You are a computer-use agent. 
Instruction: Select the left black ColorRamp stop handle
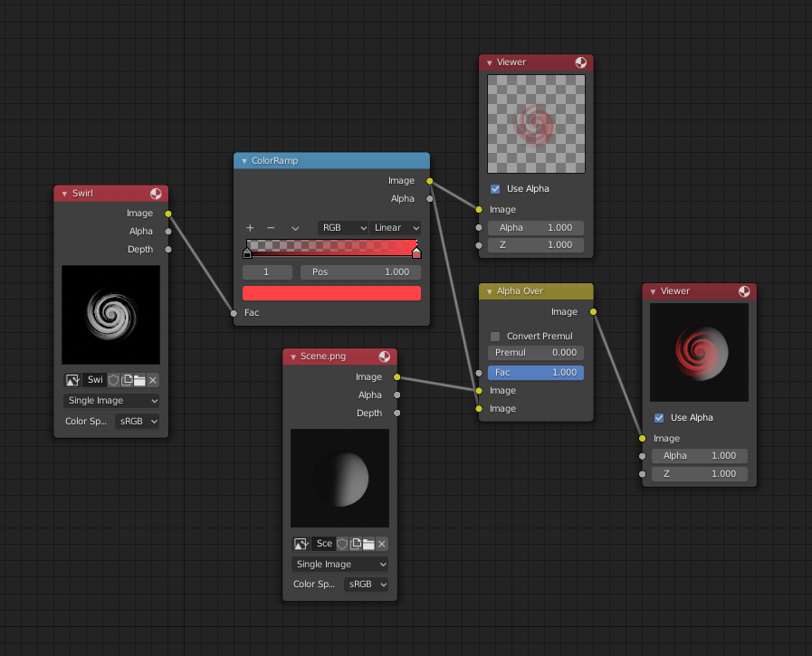point(247,253)
